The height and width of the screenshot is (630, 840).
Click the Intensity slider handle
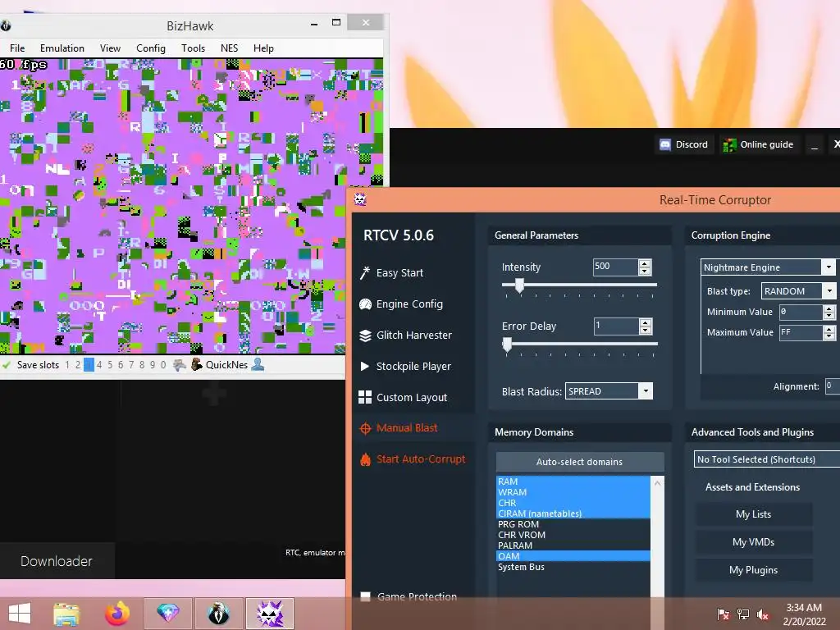click(x=519, y=285)
